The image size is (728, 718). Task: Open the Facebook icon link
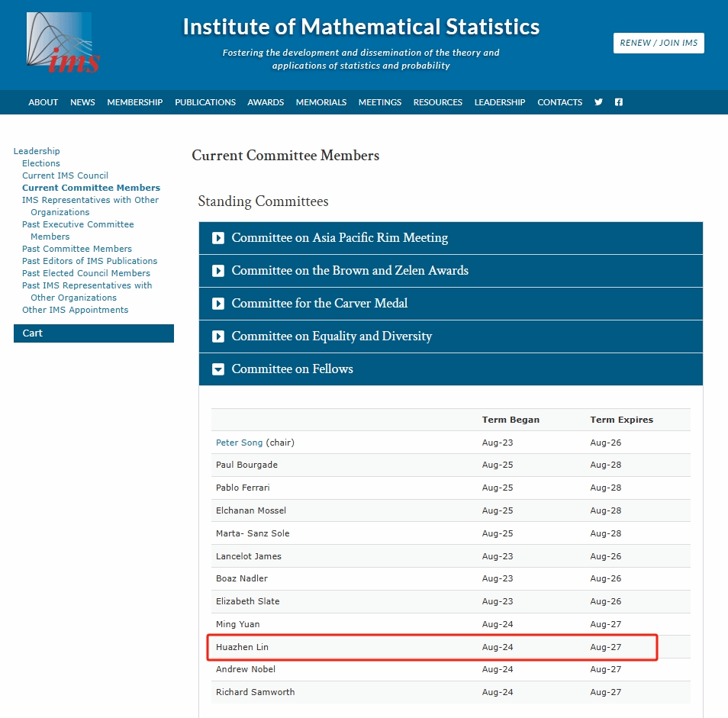pyautogui.click(x=619, y=102)
